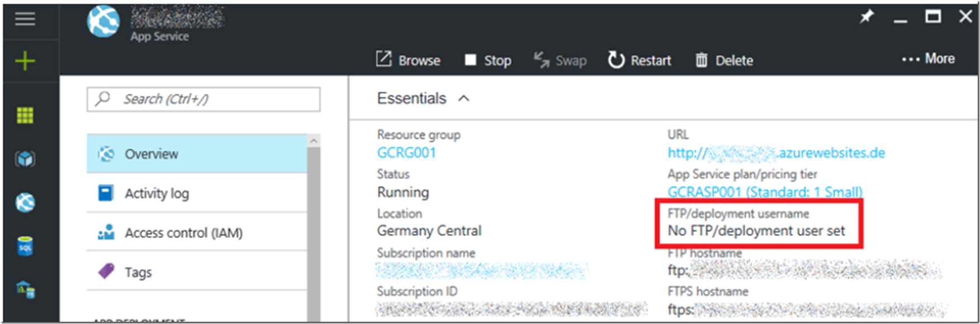Open SQL databases icon in sidebar

coord(25,246)
